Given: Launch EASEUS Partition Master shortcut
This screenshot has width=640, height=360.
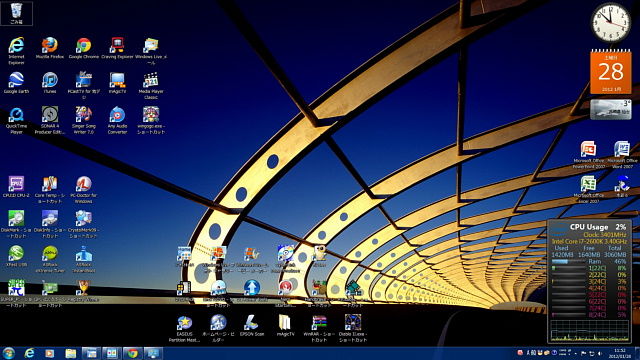Looking at the screenshot, I should (184, 329).
